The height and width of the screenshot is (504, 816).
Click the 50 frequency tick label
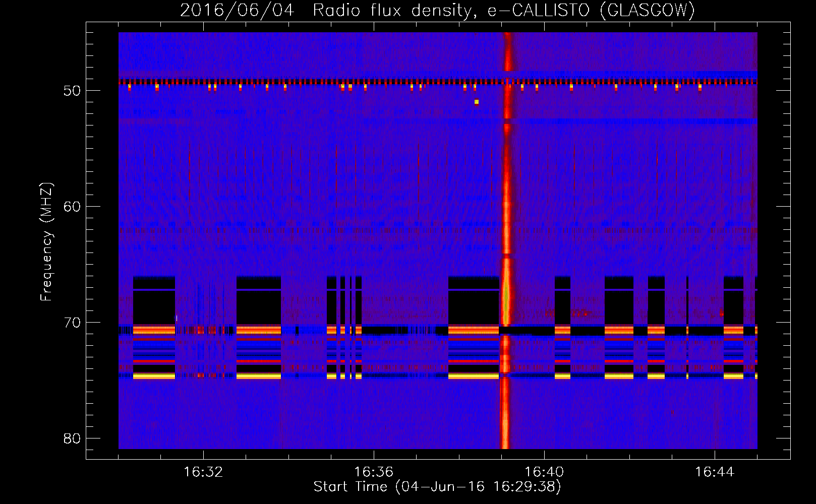click(x=72, y=91)
